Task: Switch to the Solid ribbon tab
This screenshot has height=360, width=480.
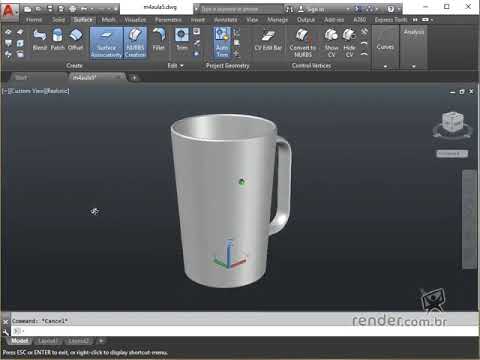Action: (x=58, y=20)
